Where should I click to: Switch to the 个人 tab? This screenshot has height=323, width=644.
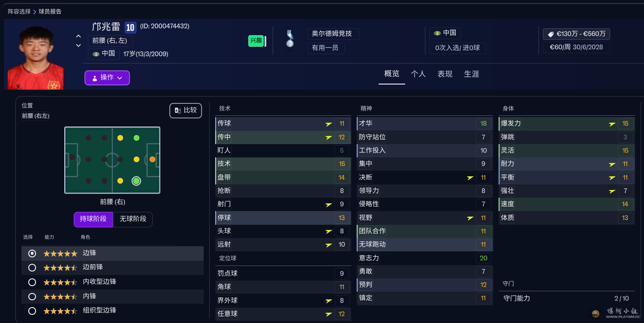coord(418,74)
